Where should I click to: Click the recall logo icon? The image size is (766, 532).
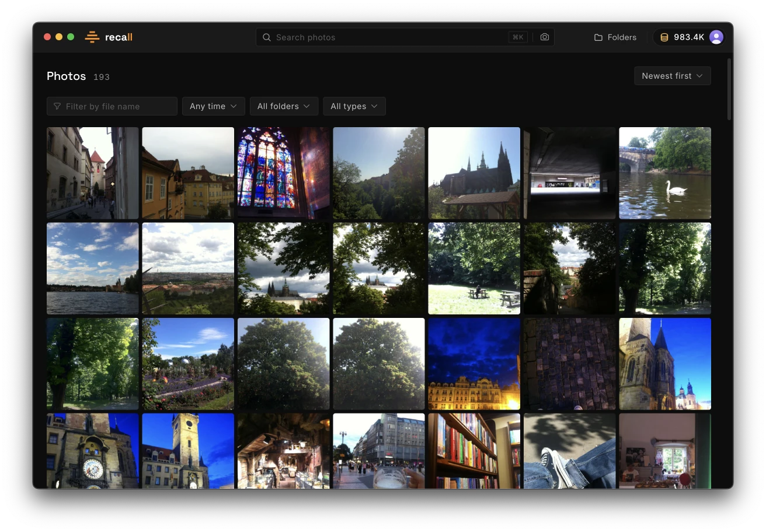[x=92, y=37]
